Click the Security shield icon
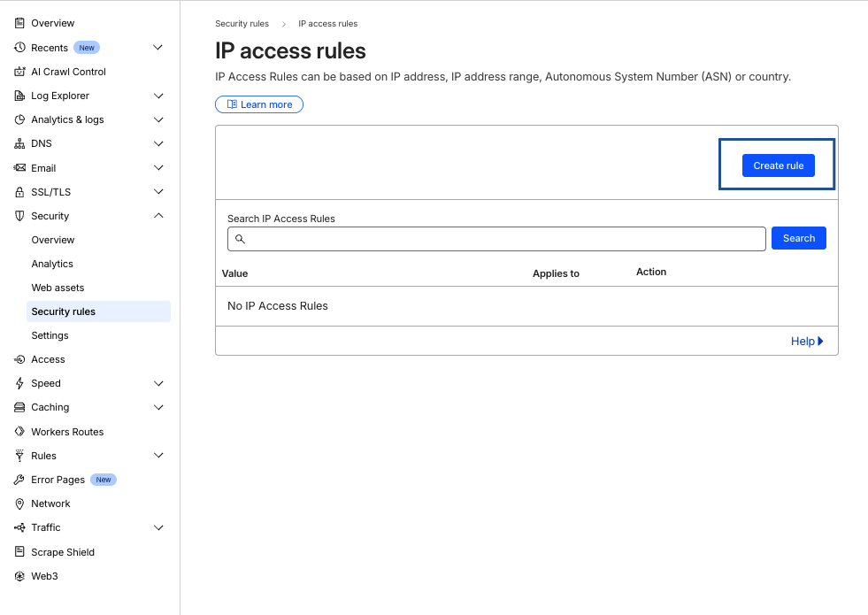This screenshot has height=615, width=868. [19, 216]
